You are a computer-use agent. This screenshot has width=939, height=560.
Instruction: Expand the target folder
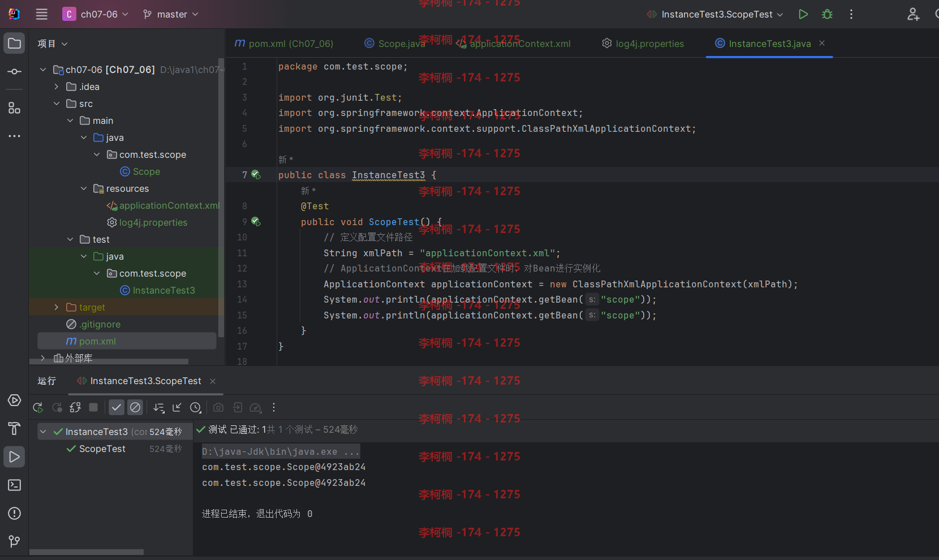(x=56, y=307)
